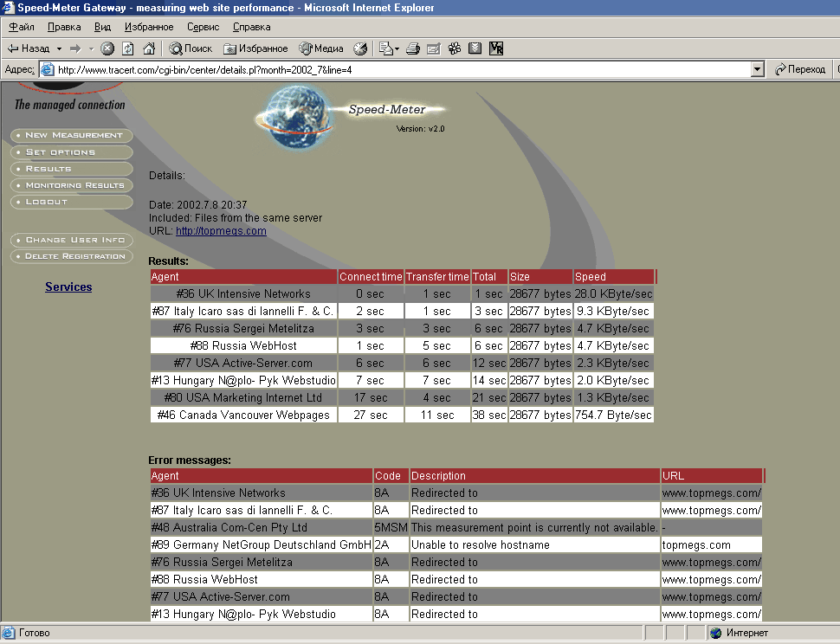Follow the Services link
This screenshot has width=840, height=644.
click(x=68, y=287)
